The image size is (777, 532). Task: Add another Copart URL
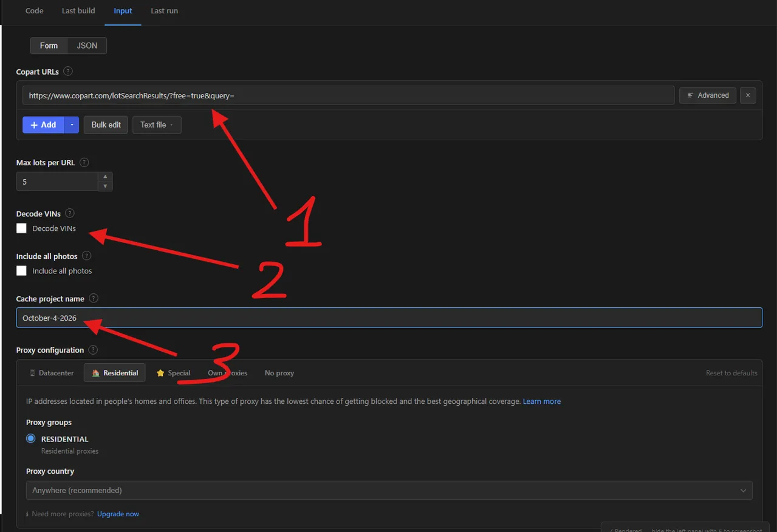click(43, 124)
